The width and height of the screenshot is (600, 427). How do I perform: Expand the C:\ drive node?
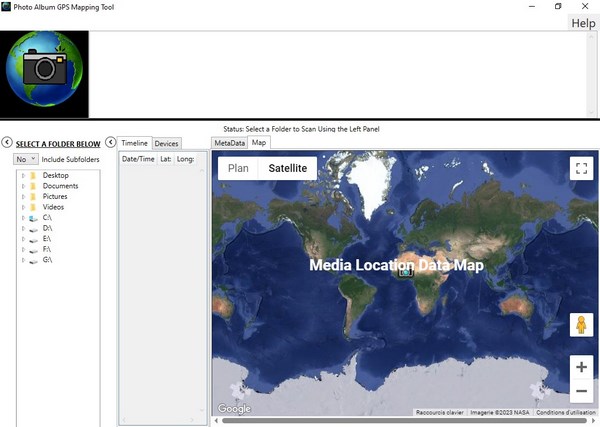(23, 218)
